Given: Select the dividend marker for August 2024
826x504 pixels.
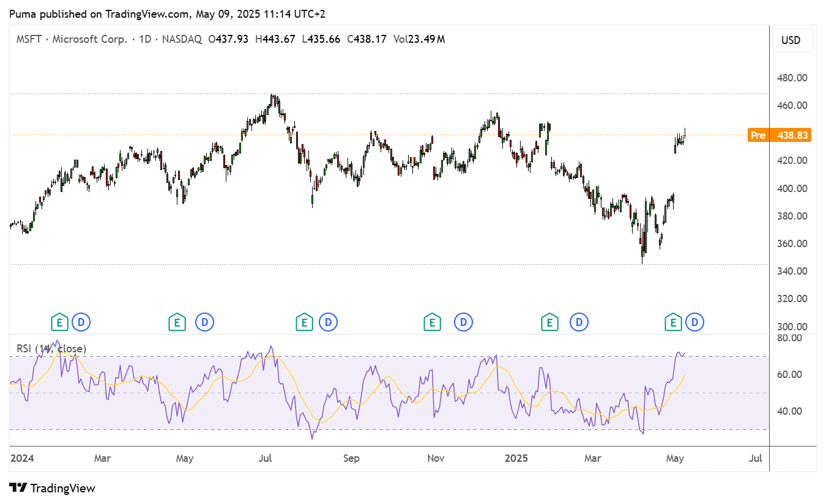Looking at the screenshot, I should (329, 321).
